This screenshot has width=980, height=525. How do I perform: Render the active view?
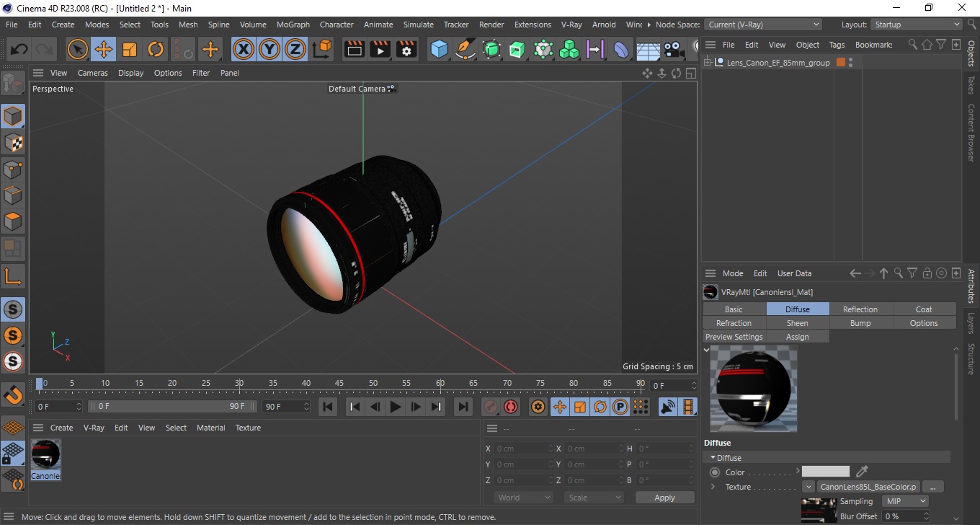click(x=354, y=49)
